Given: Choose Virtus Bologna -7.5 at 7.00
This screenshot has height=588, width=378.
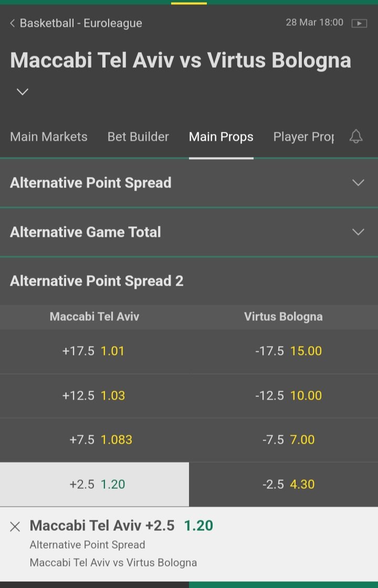Looking at the screenshot, I should coord(283,440).
